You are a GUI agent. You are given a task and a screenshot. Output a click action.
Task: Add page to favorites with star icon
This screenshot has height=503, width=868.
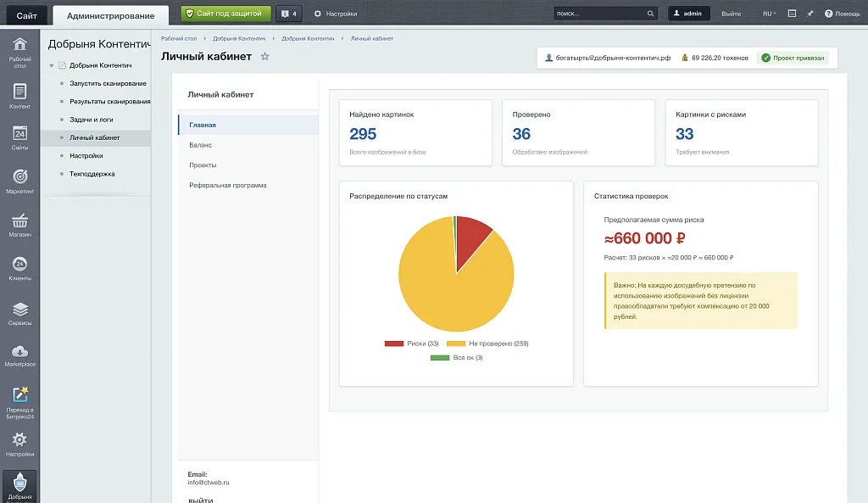[264, 56]
